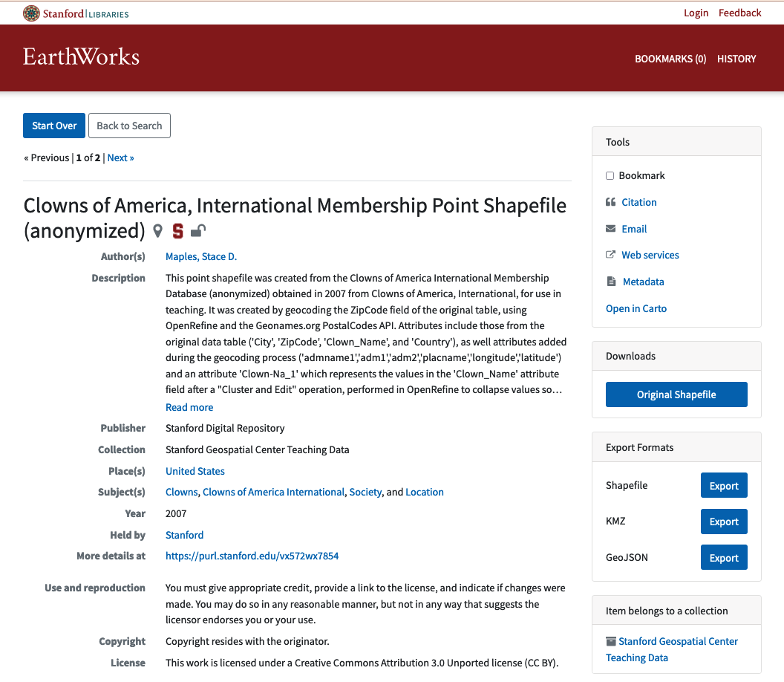Screen dimensions: 784x682
Task: Click the « Previous pagination text
Action: pyautogui.click(x=47, y=157)
